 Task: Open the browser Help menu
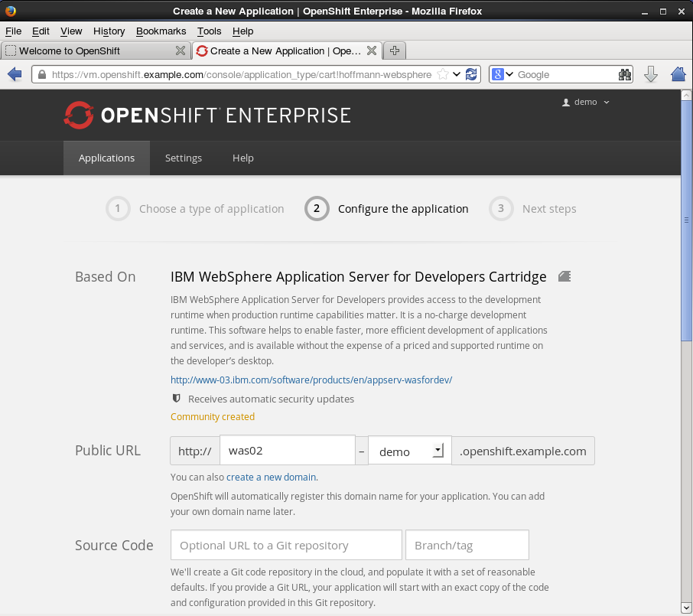(242, 31)
